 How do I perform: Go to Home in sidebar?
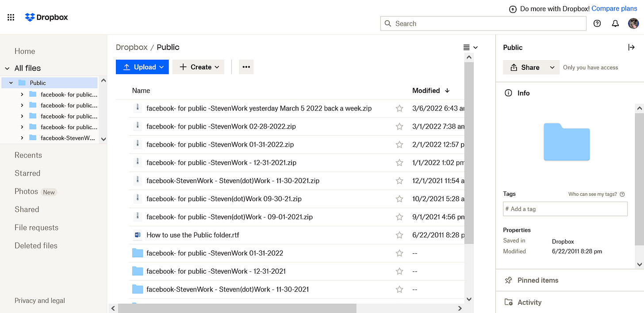(x=25, y=51)
